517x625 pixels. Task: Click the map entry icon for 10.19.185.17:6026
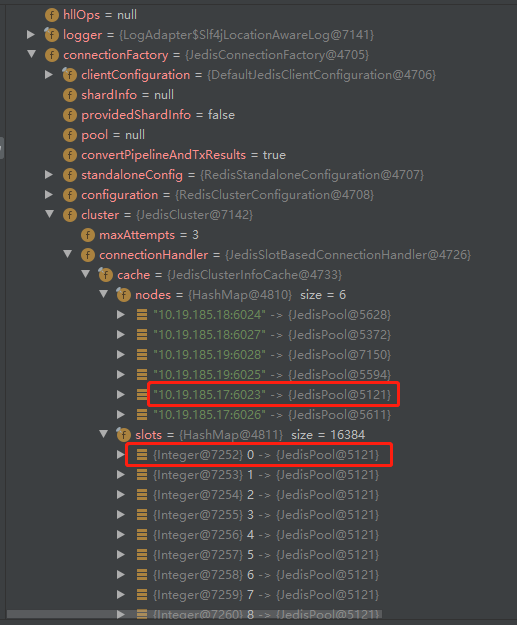(x=142, y=415)
